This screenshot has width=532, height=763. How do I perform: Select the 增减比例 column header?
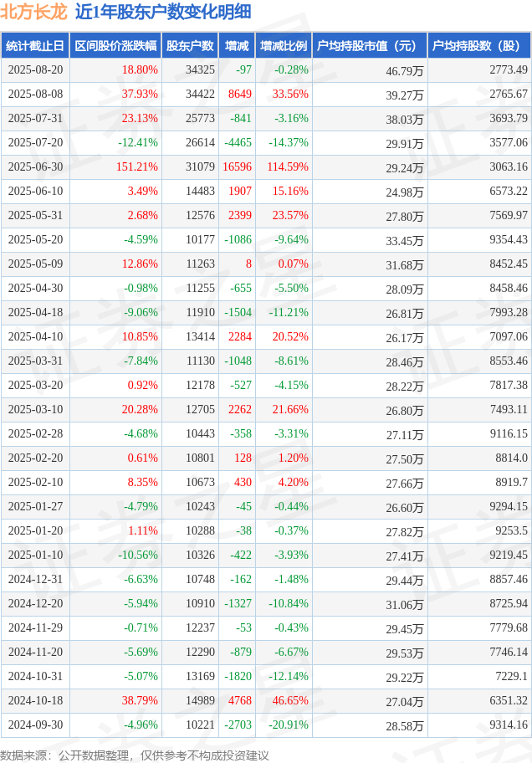click(284, 46)
